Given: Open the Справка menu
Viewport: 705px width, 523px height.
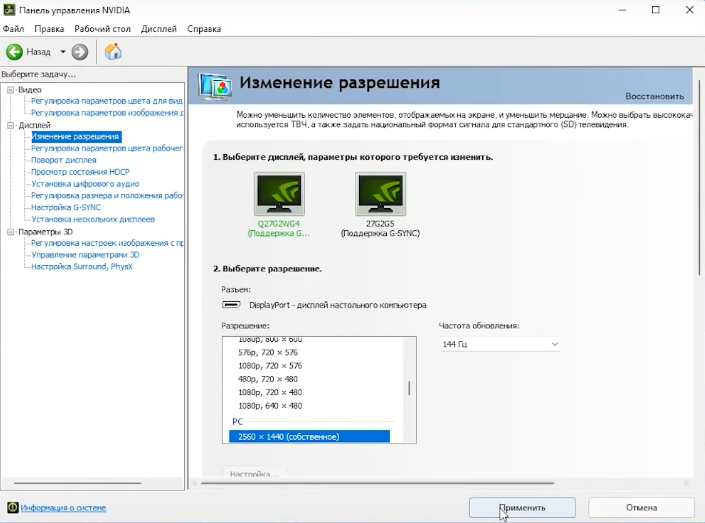Looking at the screenshot, I should [204, 29].
